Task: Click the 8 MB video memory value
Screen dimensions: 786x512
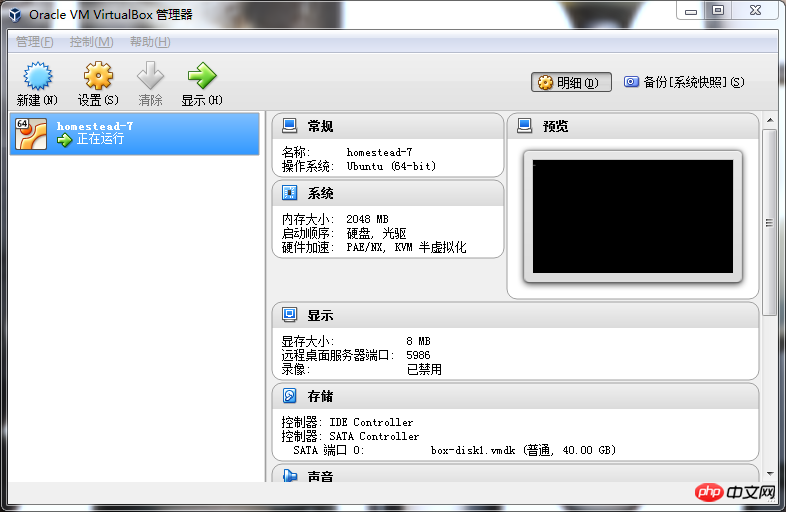Action: click(x=419, y=341)
